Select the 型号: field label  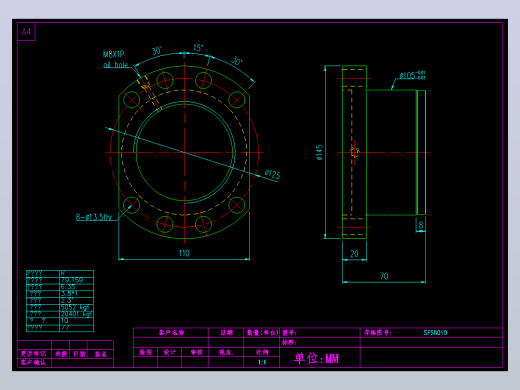pyautogui.click(x=289, y=333)
